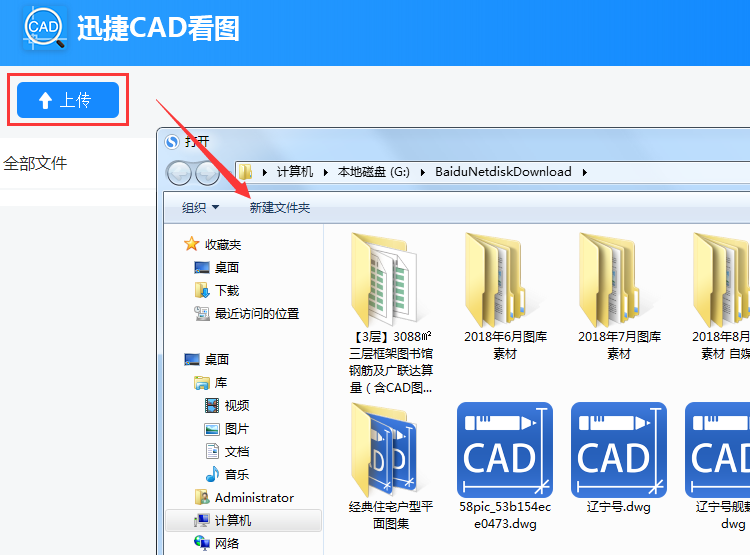Select 桌面 under 收藏夹
750x555 pixels.
point(226,267)
